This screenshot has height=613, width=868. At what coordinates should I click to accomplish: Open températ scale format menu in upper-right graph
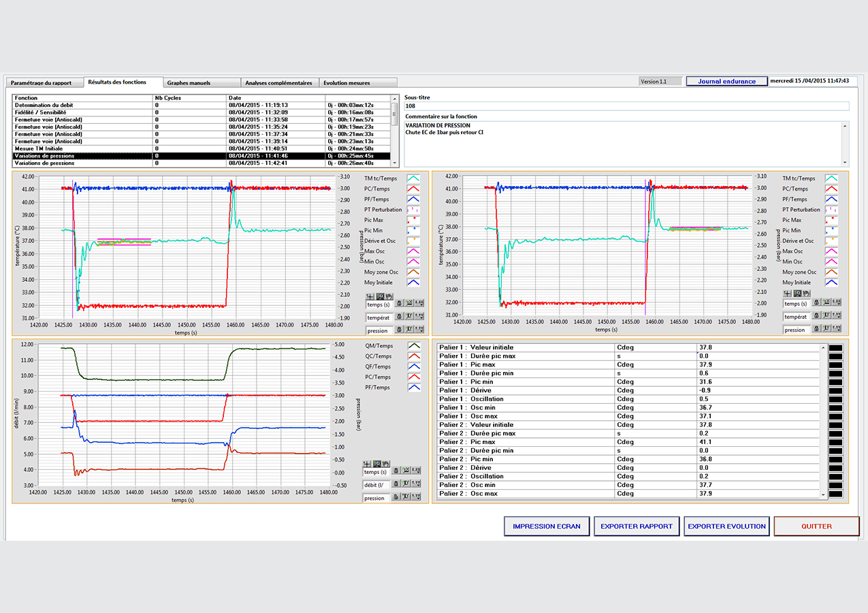(x=835, y=316)
